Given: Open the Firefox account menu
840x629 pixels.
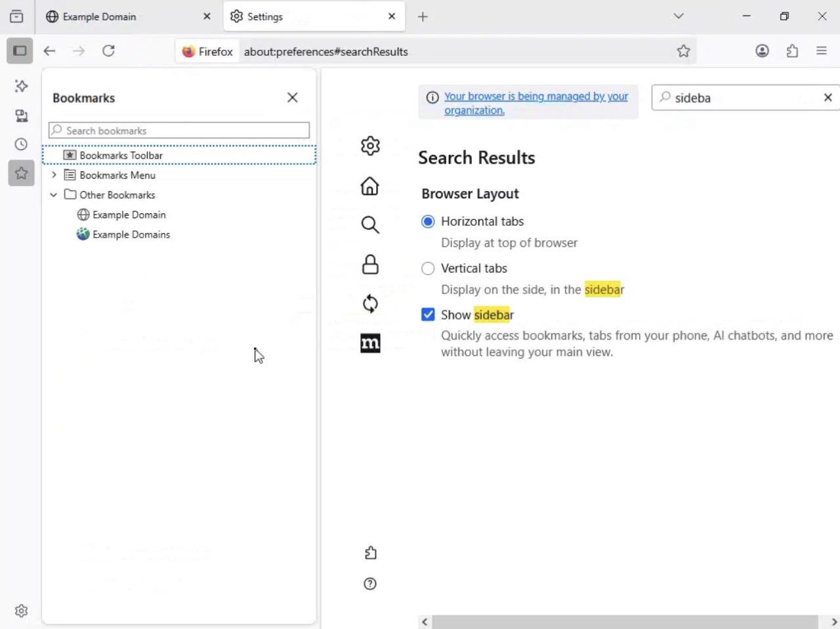Looking at the screenshot, I should tap(762, 51).
